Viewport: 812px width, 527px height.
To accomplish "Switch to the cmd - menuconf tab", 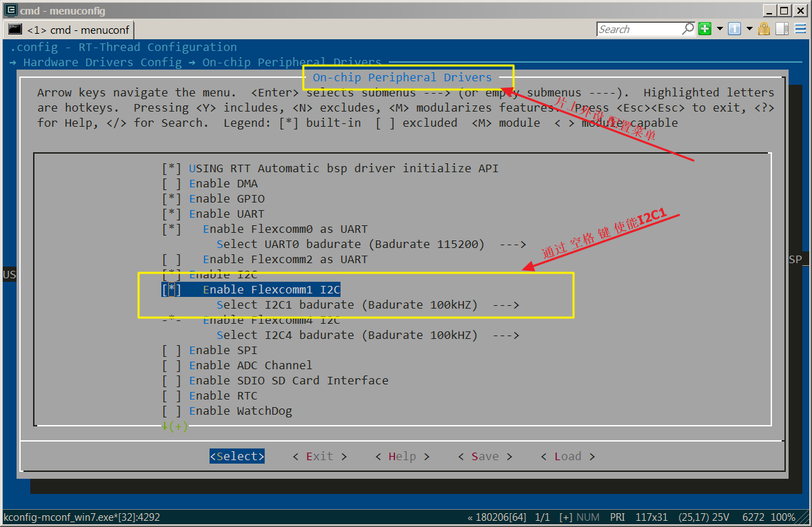I will click(69, 30).
